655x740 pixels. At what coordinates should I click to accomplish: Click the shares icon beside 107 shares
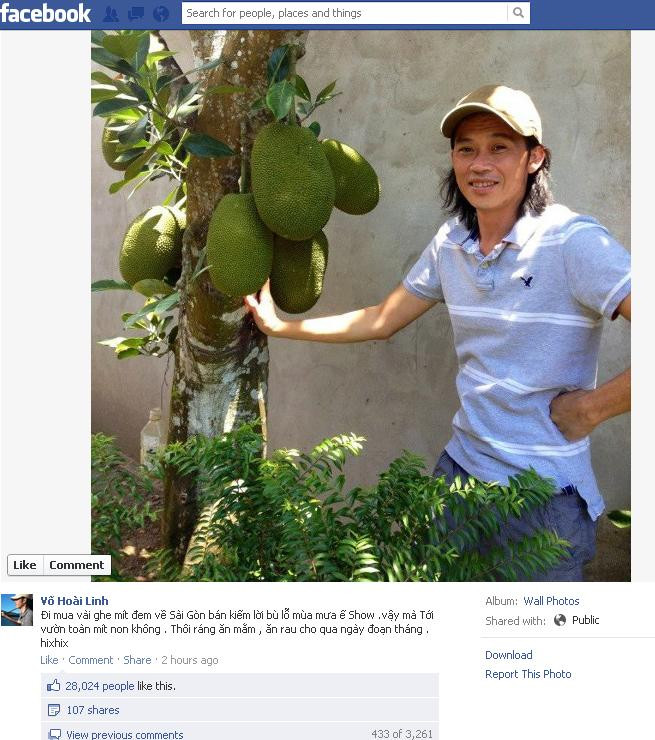pyautogui.click(x=54, y=710)
